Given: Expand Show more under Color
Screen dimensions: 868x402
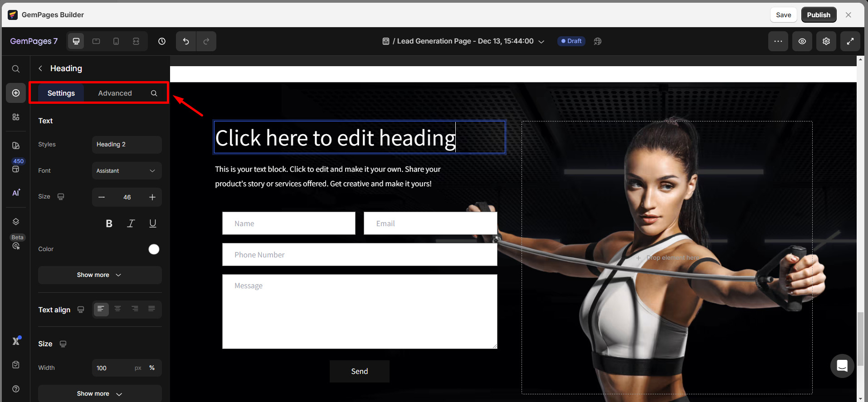Looking at the screenshot, I should point(99,275).
